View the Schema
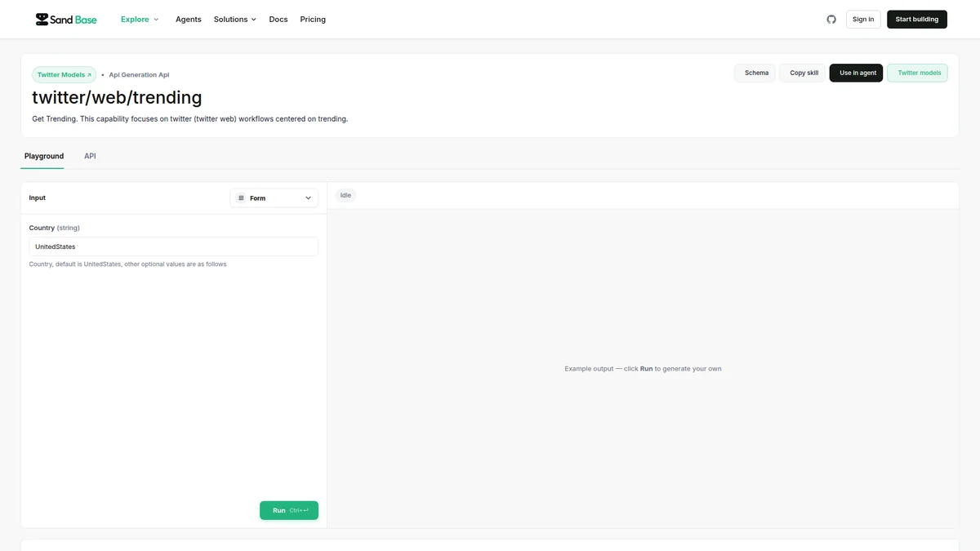The width and height of the screenshot is (980, 551). click(755, 73)
